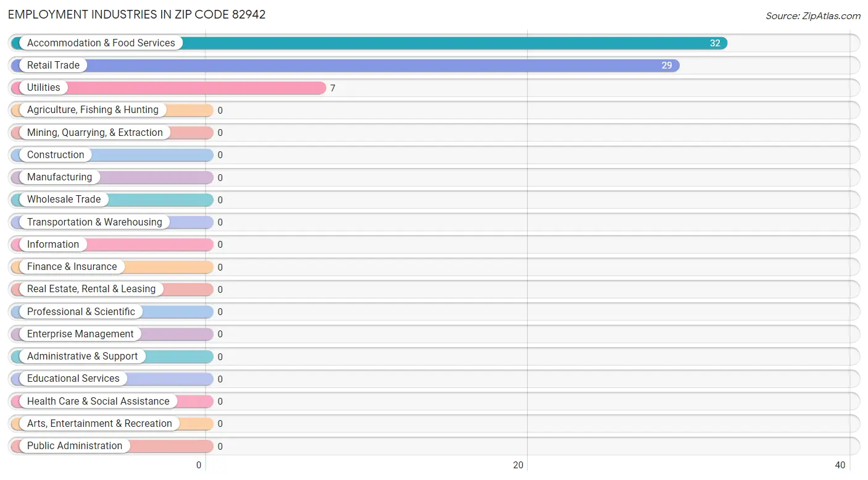Viewport: 868px width, 480px height.
Task: Select Arts, Entertainment & Recreation label
Action: (x=99, y=423)
